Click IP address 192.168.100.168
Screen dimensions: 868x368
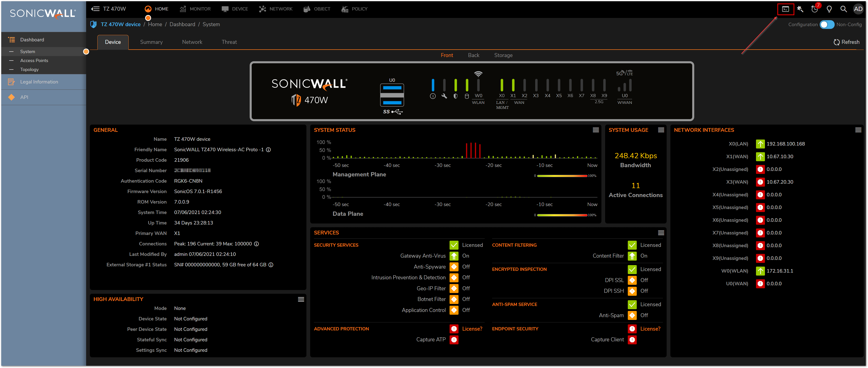click(x=785, y=144)
